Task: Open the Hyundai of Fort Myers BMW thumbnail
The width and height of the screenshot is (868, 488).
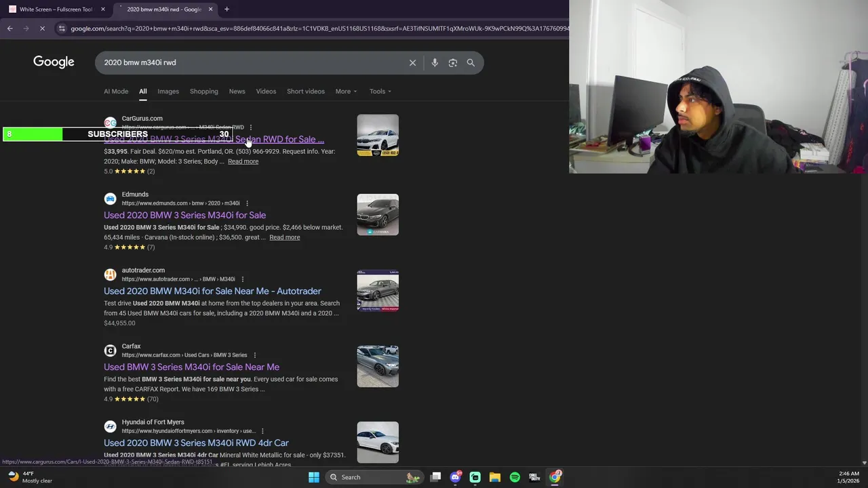Action: pyautogui.click(x=378, y=443)
